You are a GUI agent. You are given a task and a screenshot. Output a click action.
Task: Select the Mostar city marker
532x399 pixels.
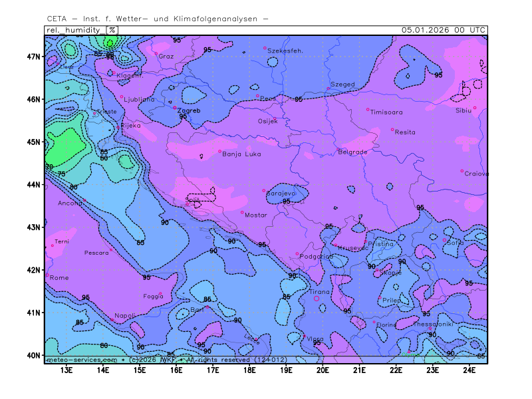[242, 213]
